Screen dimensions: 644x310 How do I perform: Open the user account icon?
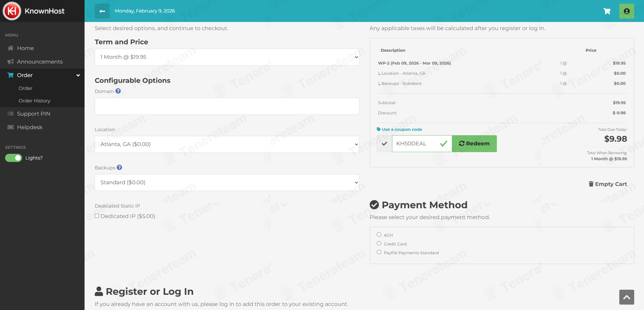click(x=626, y=11)
